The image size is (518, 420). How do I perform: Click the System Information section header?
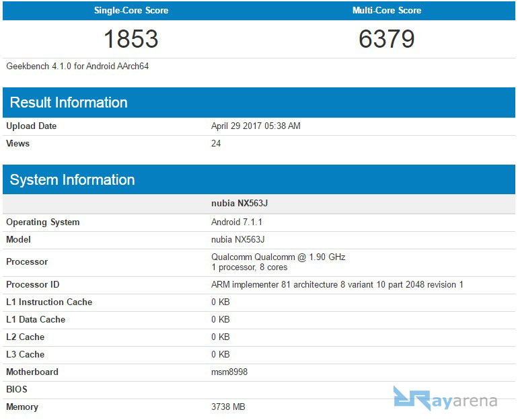click(x=259, y=179)
